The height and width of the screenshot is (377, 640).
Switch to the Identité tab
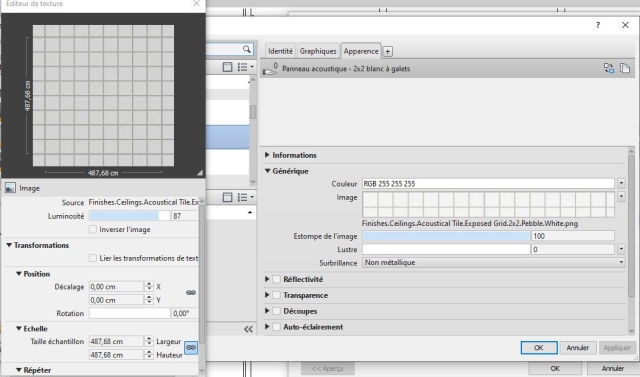pyautogui.click(x=280, y=51)
